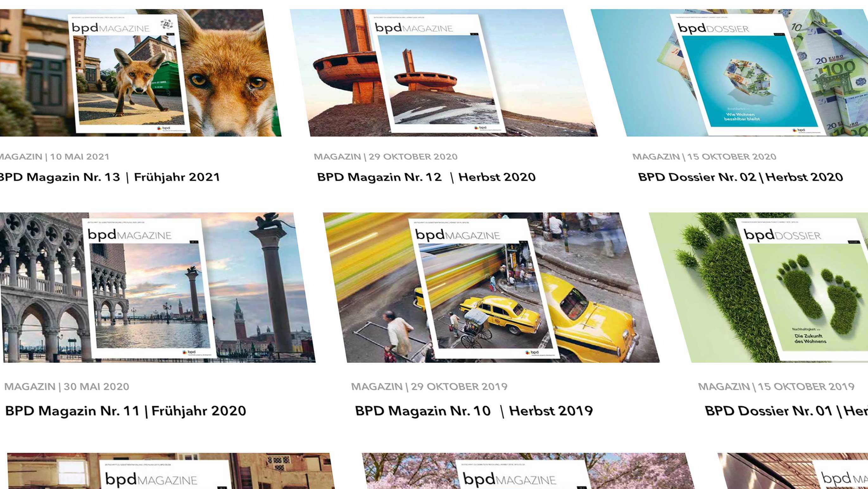The image size is (868, 489).
Task: Open the bottom-left sepia street magazine cover thumbnail
Action: pos(171,471)
